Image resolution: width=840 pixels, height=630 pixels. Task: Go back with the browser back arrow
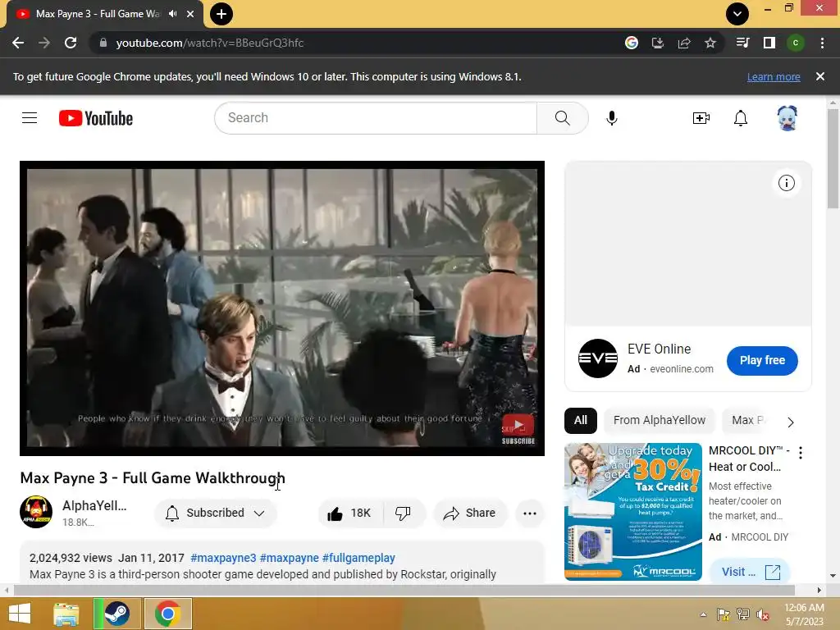18,43
